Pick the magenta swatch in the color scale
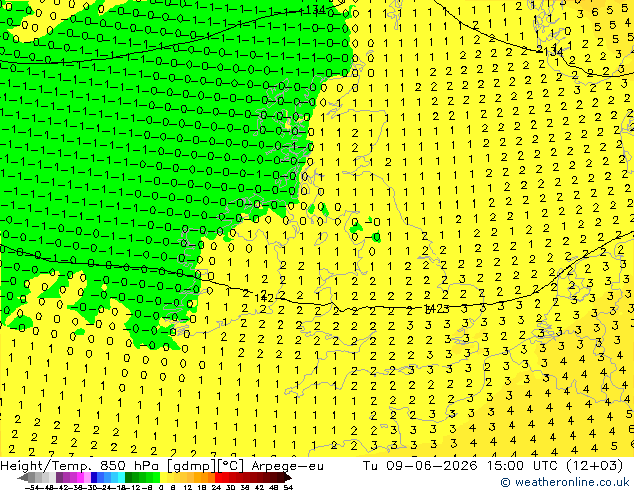The height and width of the screenshot is (490, 634). click(80, 478)
